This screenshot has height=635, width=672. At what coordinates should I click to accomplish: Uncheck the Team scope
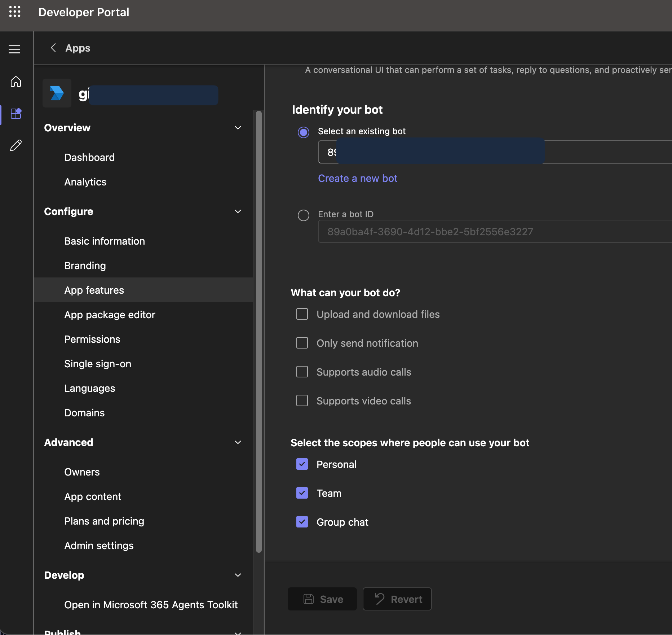[x=302, y=493]
